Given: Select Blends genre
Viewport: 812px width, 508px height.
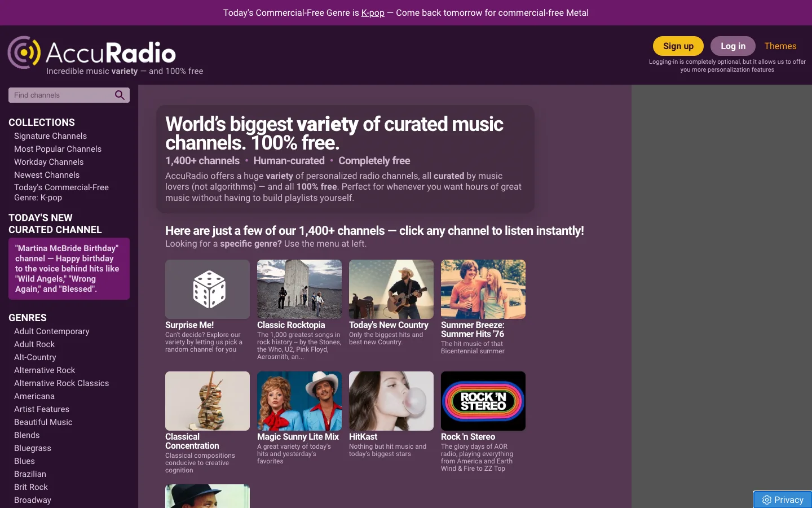Looking at the screenshot, I should point(27,435).
